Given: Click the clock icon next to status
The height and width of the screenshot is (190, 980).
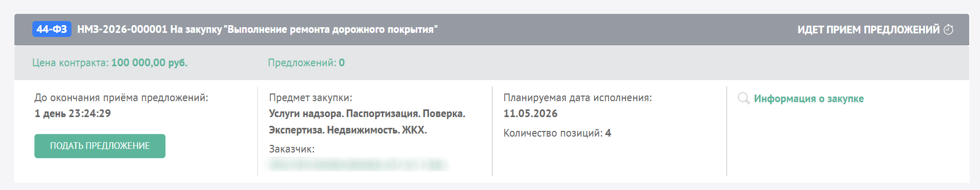Looking at the screenshot, I should pyautogui.click(x=949, y=30).
